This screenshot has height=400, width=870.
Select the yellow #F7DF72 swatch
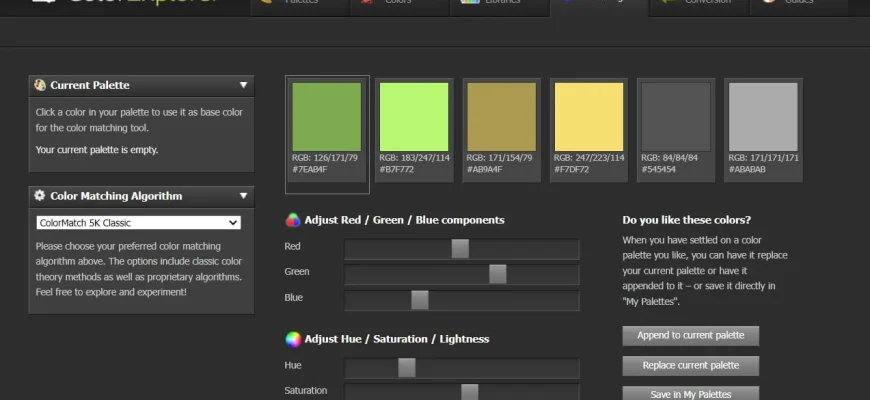589,117
